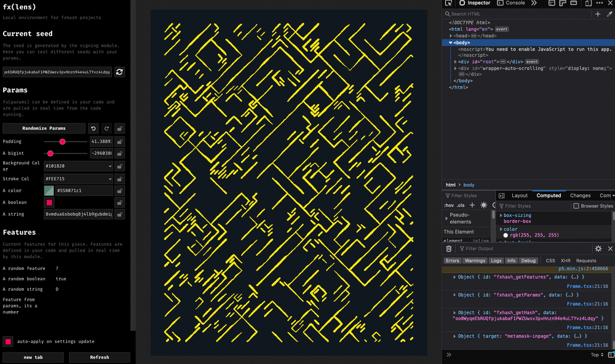Open the Computed styles tab

pos(549,196)
